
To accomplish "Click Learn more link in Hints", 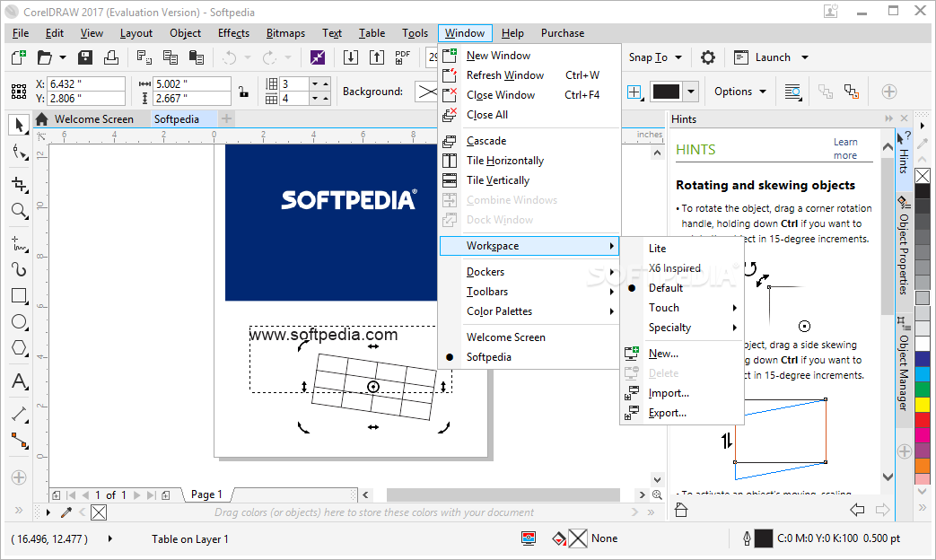I will click(x=845, y=149).
